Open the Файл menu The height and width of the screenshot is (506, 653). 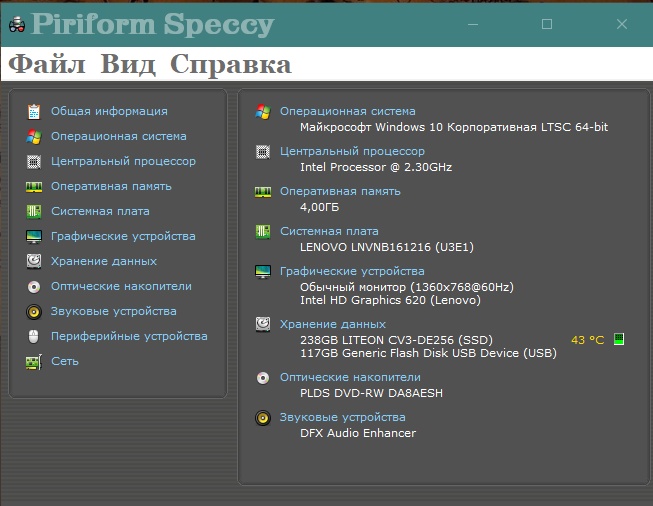pyautogui.click(x=47, y=65)
